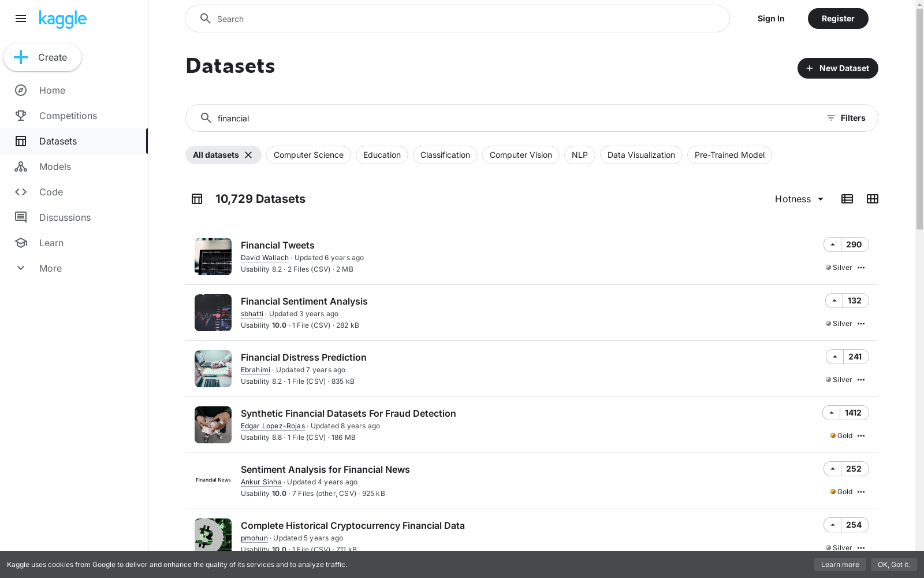Open the hamburger navigation menu
Image resolution: width=924 pixels, height=578 pixels.
coord(21,18)
